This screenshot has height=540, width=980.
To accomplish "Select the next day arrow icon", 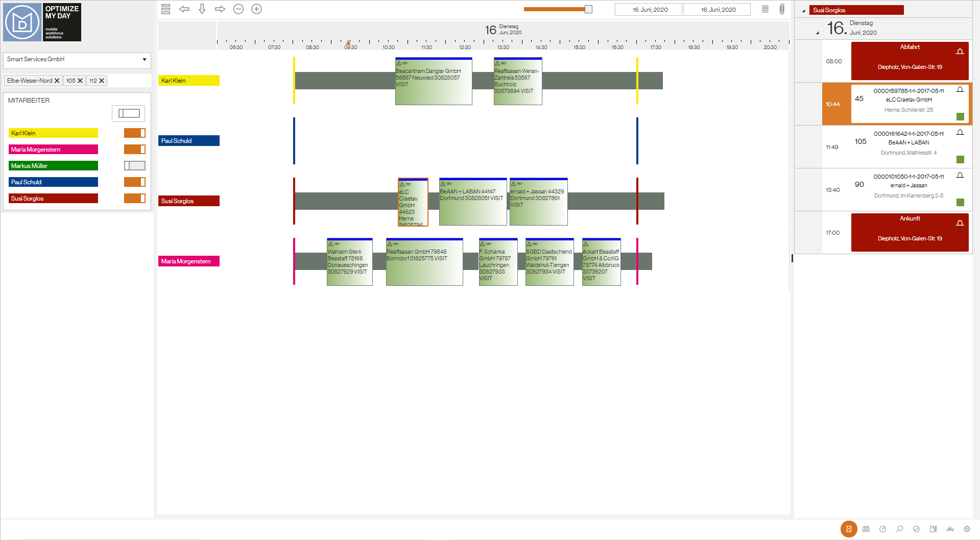I will [220, 9].
